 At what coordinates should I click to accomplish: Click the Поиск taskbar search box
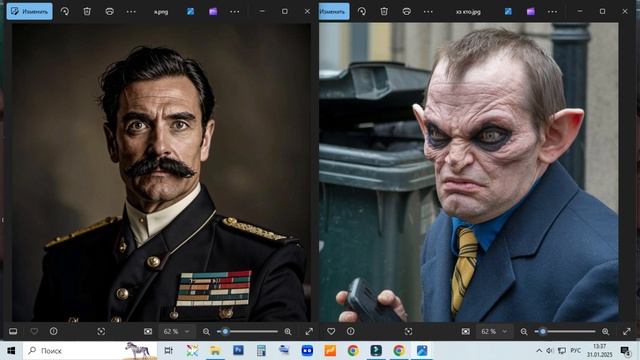click(90, 351)
